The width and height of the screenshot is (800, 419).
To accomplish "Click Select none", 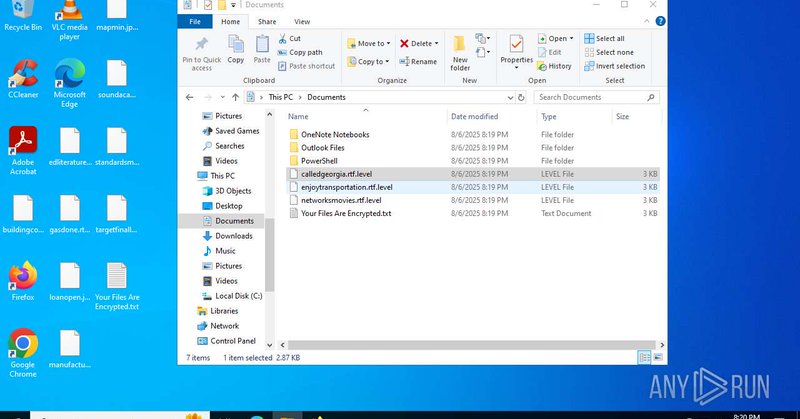I will 609,52.
